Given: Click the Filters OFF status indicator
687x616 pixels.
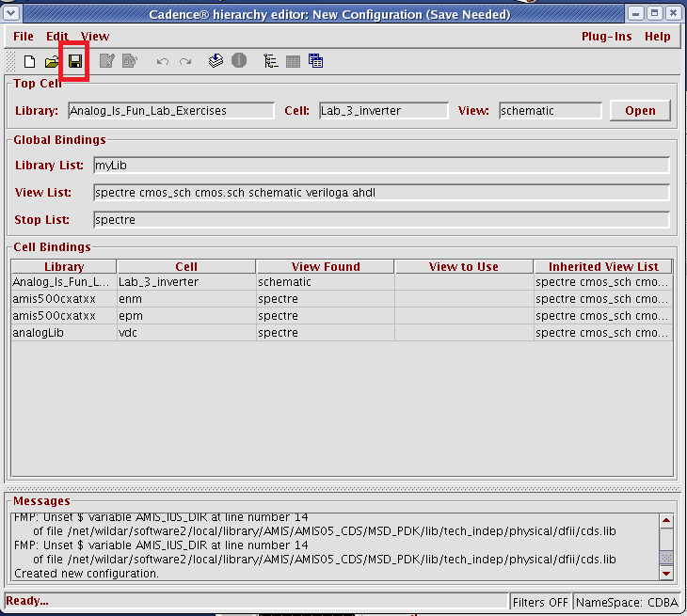Looking at the screenshot, I should tap(540, 603).
